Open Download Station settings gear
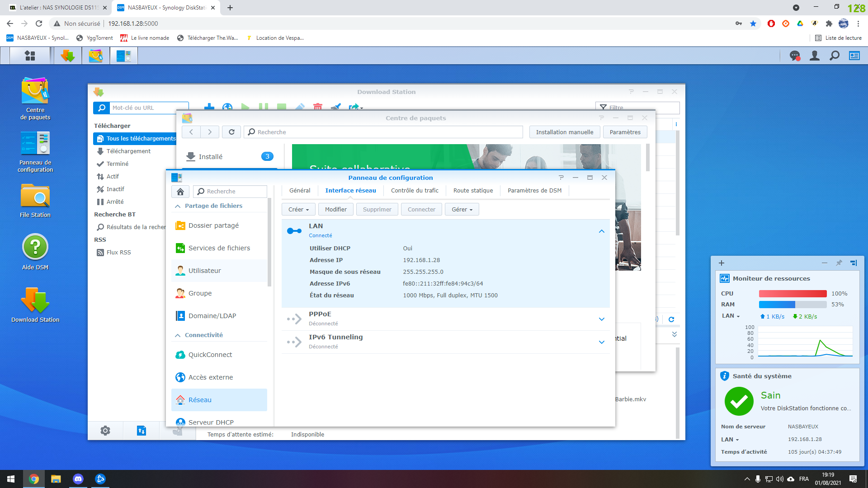868x488 pixels. pos(105,431)
